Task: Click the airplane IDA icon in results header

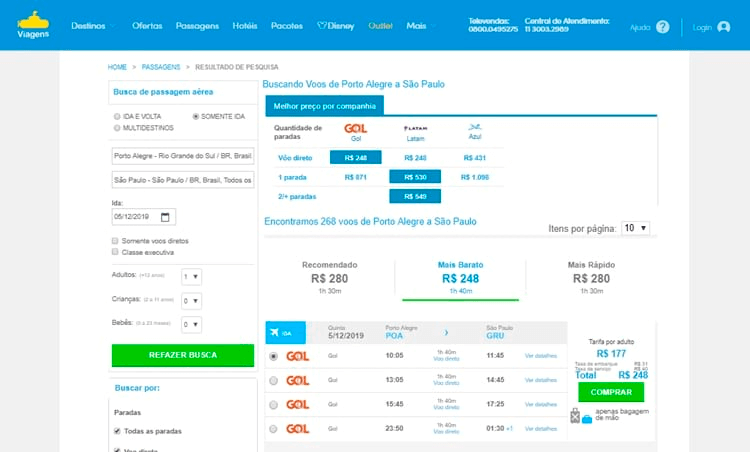Action: [x=275, y=332]
